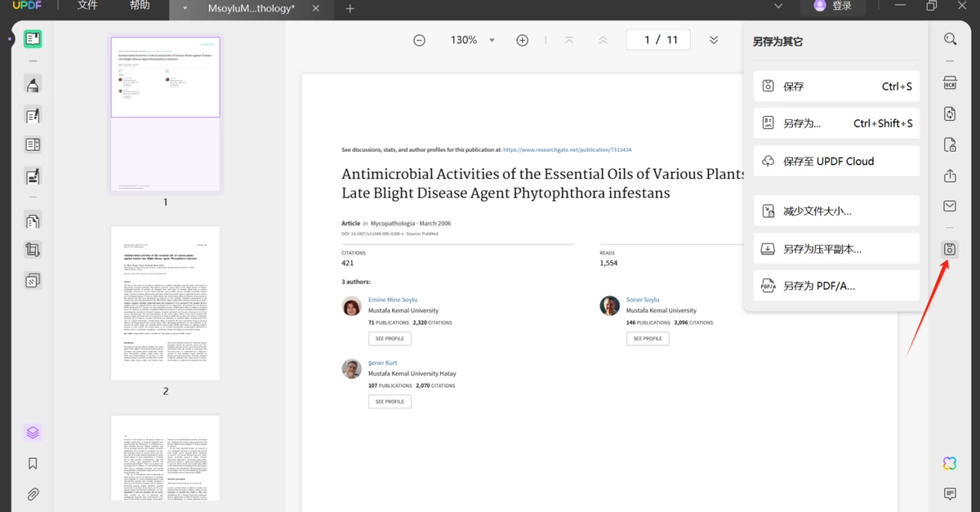Click the 另存为其它 panel heading
The width and height of the screenshot is (980, 512).
777,41
